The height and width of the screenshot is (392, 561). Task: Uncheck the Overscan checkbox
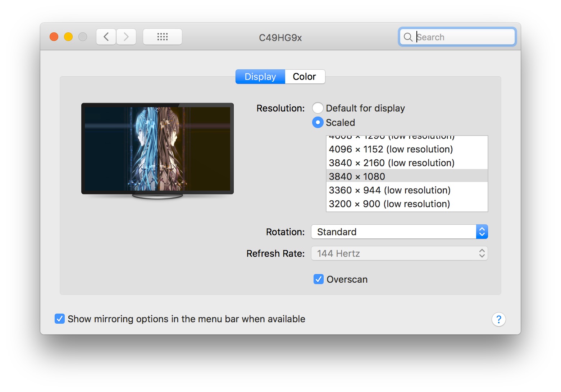coord(319,279)
